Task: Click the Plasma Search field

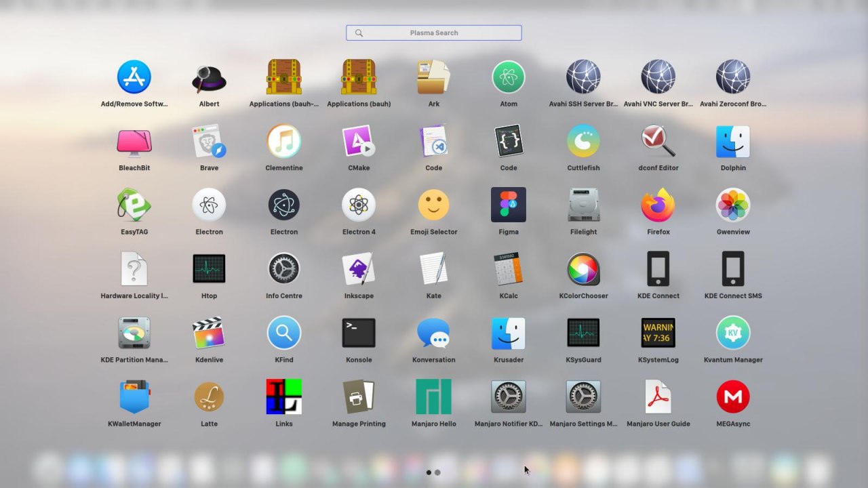Action: coord(434,33)
